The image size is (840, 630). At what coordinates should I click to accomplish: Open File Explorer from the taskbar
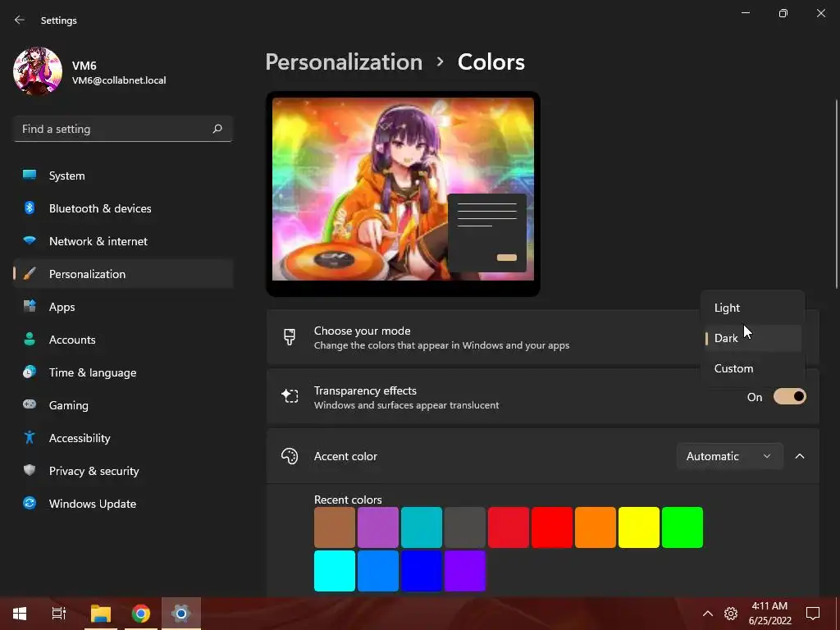101,614
